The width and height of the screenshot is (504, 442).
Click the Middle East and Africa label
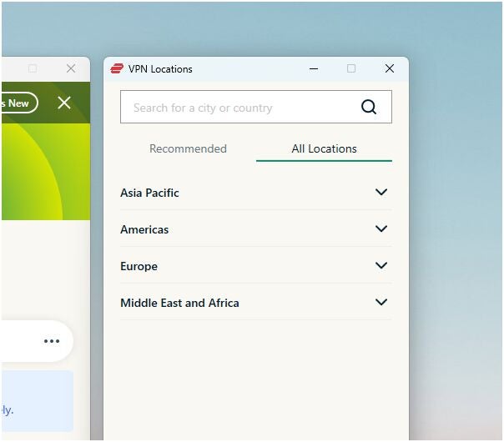[x=179, y=303]
